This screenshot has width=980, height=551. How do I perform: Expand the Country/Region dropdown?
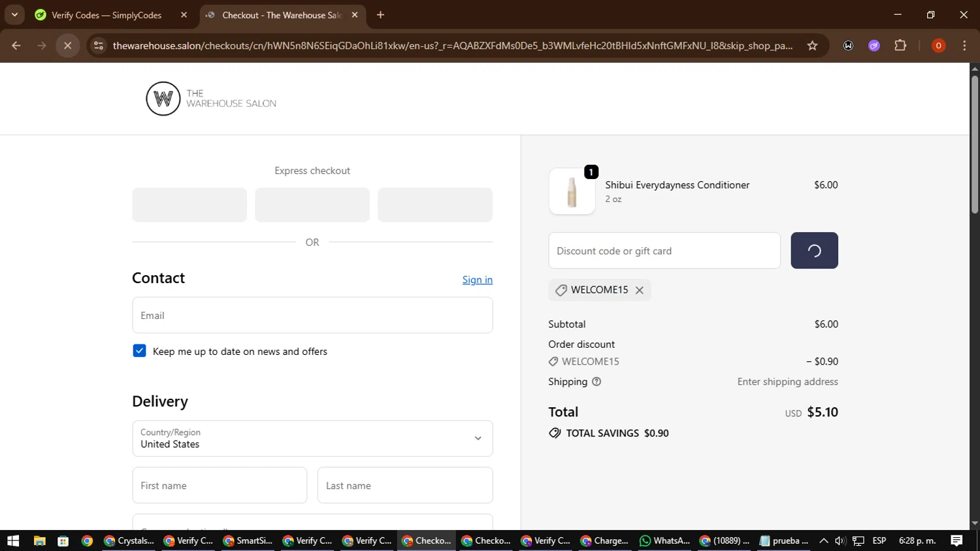coord(312,439)
